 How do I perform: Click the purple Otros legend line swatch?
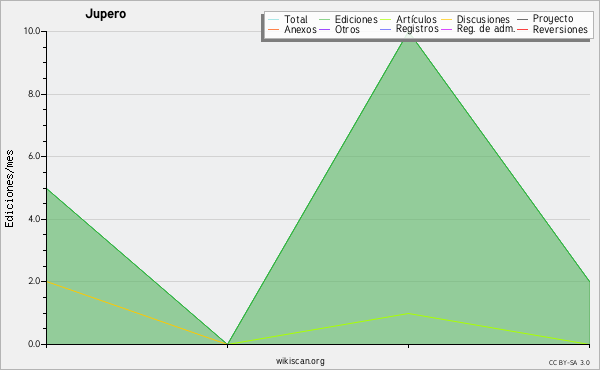coord(324,29)
